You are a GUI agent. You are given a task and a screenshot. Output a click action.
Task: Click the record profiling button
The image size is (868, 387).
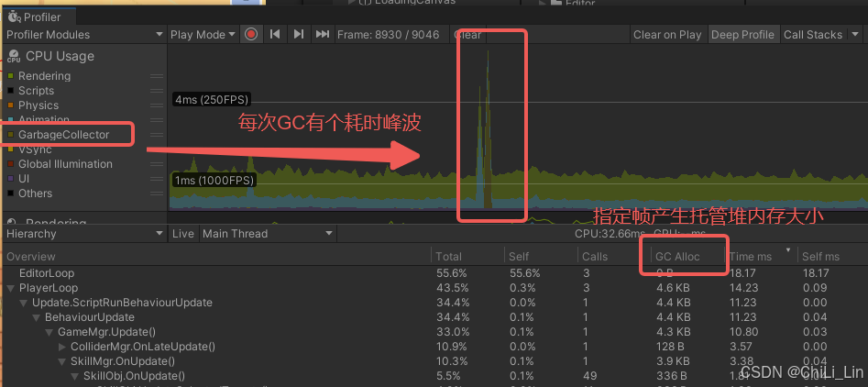pos(251,34)
